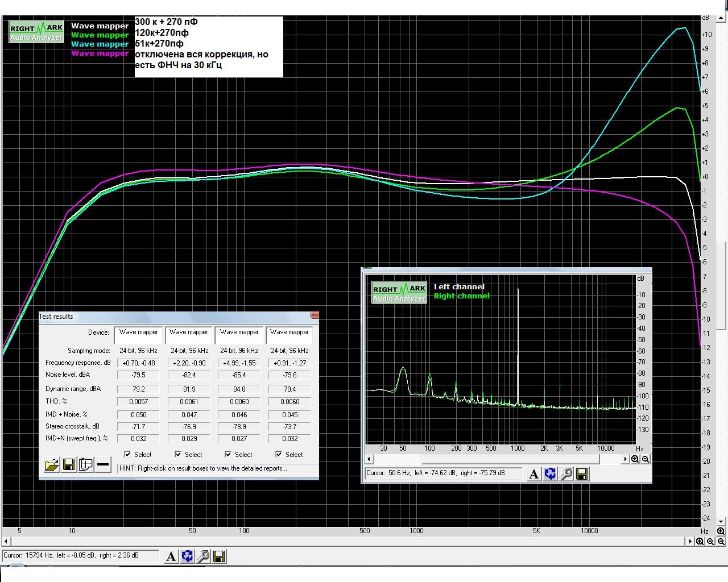
Task: Zoom in using the spectrum window magnifier
Action: coord(635,459)
